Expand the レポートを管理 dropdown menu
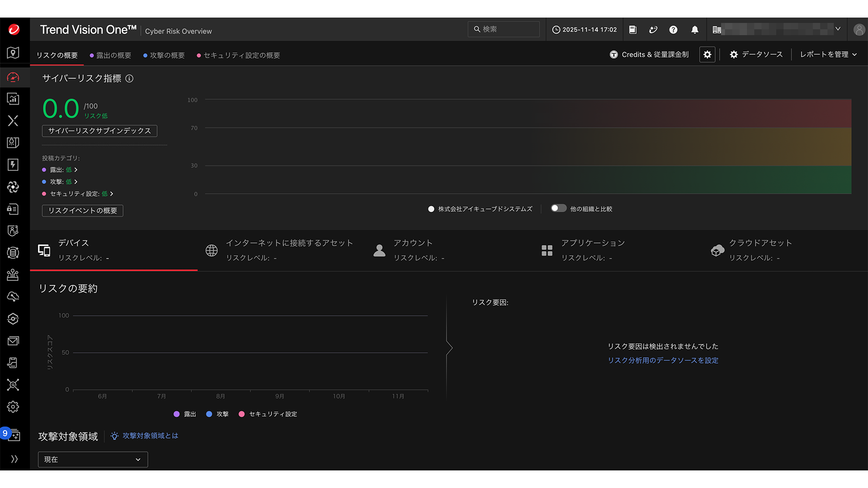868x488 pixels. tap(828, 55)
